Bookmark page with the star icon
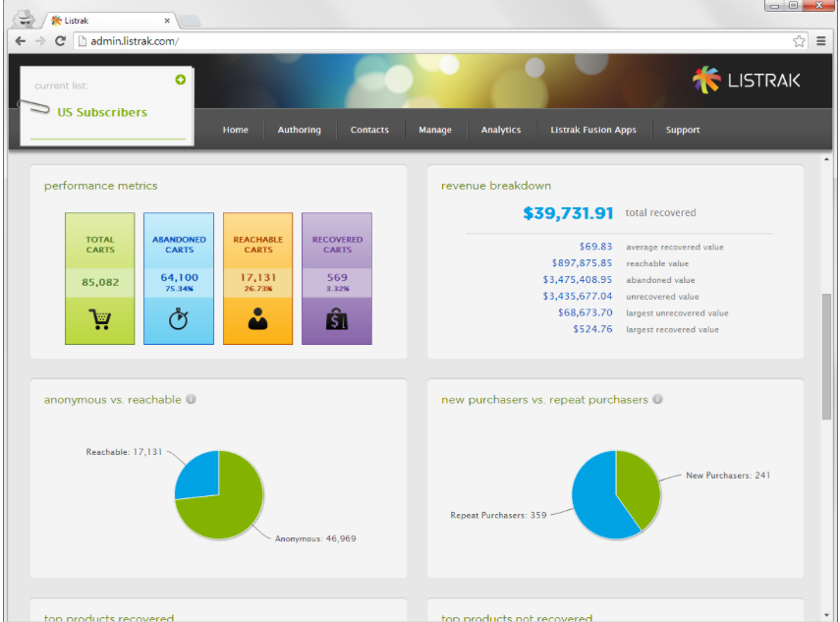Screen dimensions: 840x622 799,41
